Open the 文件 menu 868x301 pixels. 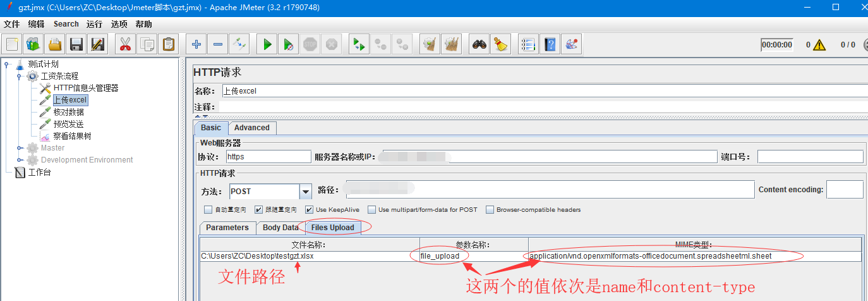coord(12,24)
